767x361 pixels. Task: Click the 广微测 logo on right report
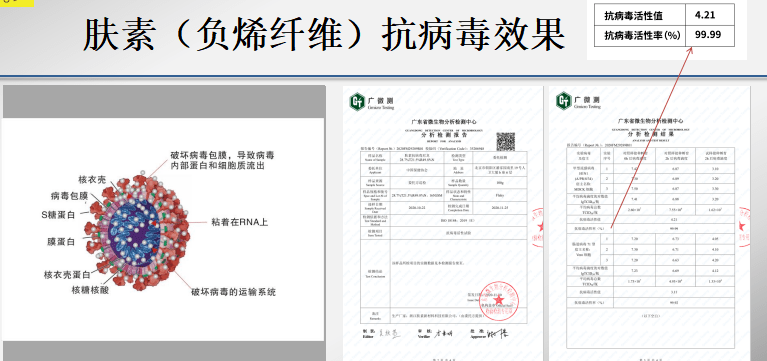[578, 101]
